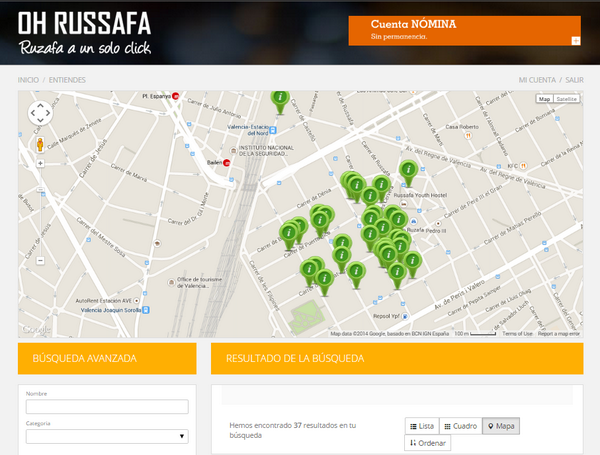Switch results to Mapa view
Viewport: 600px width, 455px height.
coord(501,426)
